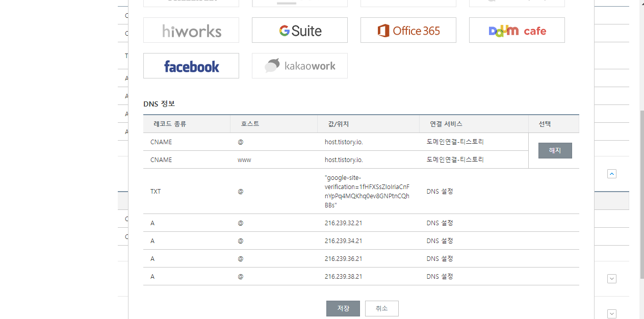Select the google-site-verification TXT value
644x319 pixels.
(x=367, y=191)
